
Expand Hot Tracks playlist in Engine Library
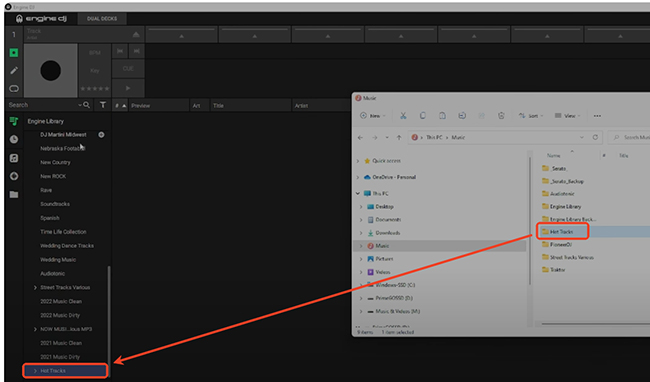[35, 371]
